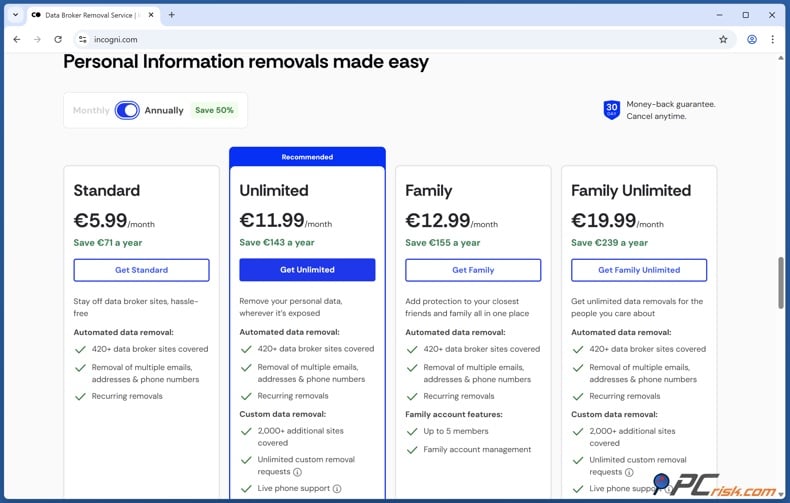Open info icon beside Unlimited custom removal requests in Unlimited plan
This screenshot has width=790, height=503.
click(297, 472)
